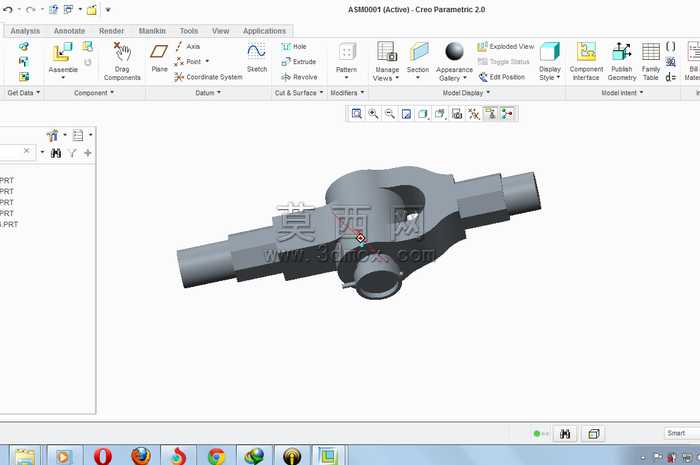Toggle the Exploded View
Image resolution: width=700 pixels, height=465 pixels.
click(x=506, y=46)
